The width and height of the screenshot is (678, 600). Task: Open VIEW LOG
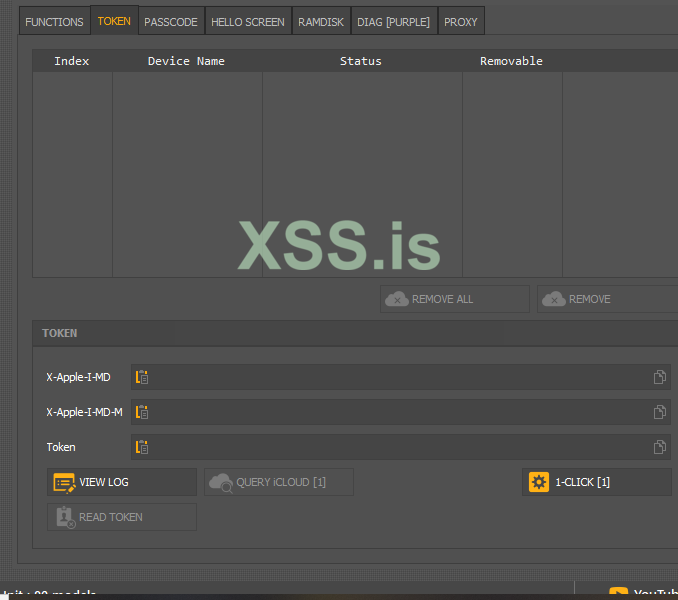pyautogui.click(x=122, y=482)
